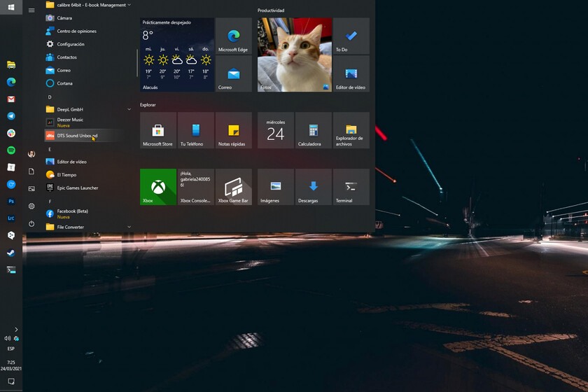
Task: Click the user account avatar
Action: click(x=31, y=154)
